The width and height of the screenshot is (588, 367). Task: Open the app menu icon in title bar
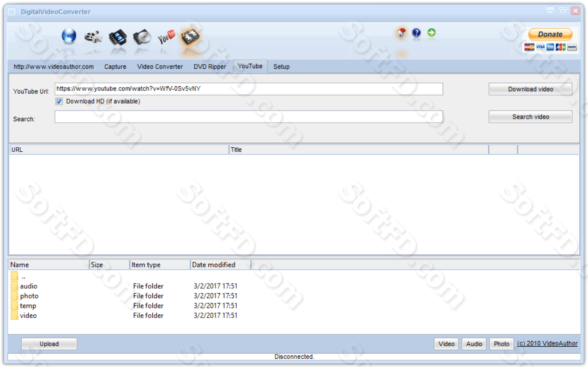[x=12, y=12]
